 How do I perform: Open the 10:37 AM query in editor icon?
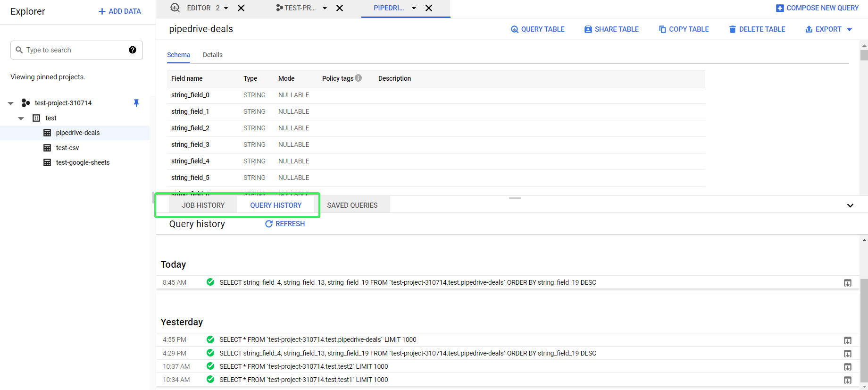click(x=848, y=367)
